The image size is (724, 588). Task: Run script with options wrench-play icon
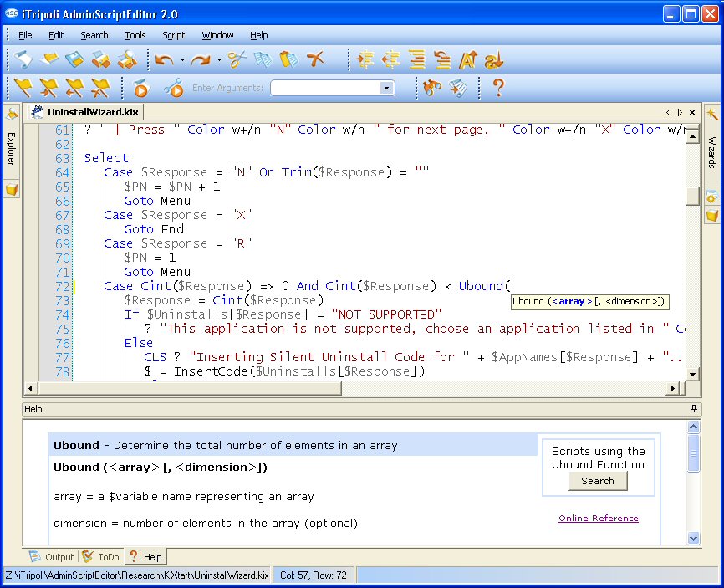click(x=174, y=87)
